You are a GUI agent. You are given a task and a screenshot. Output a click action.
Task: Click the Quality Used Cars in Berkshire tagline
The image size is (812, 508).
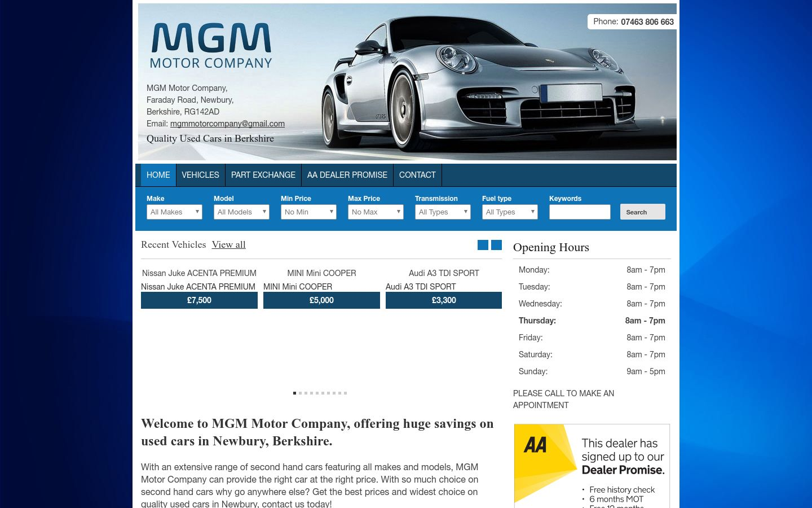(210, 138)
